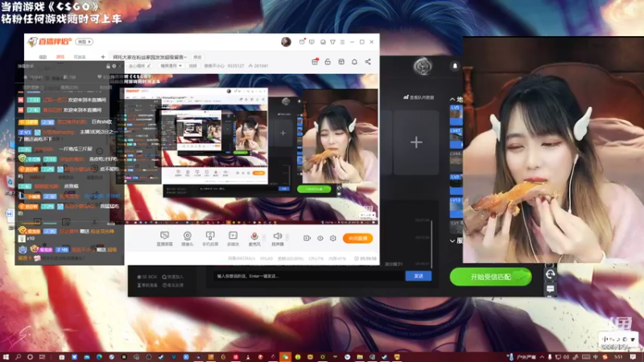
Task: Open the message feedback icon in title bar
Action: tap(312, 42)
